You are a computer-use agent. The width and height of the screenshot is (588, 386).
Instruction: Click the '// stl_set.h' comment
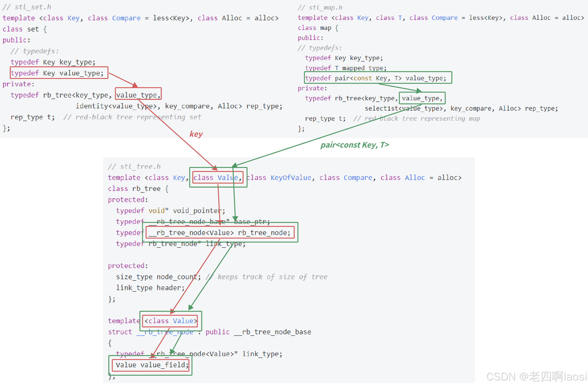tap(27, 7)
